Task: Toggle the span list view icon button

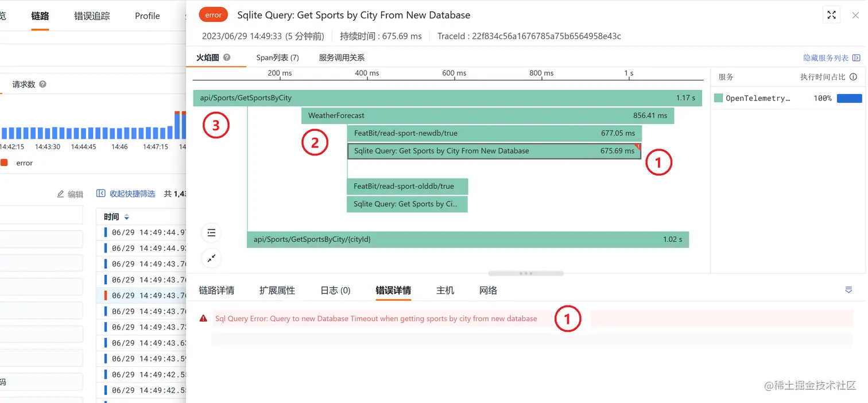Action: coord(211,232)
